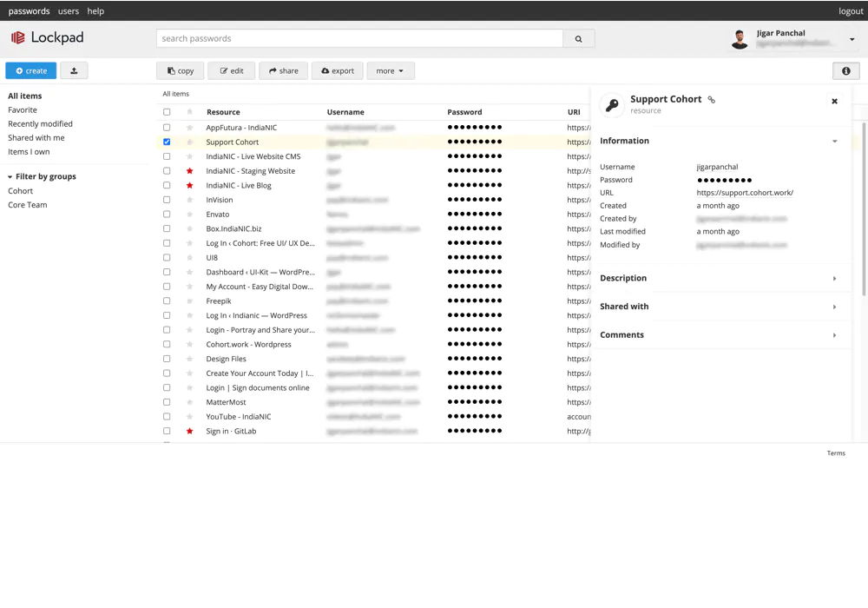Unfavorite the IndiaNIC - Staging Website star
868x608 pixels.
tap(190, 171)
